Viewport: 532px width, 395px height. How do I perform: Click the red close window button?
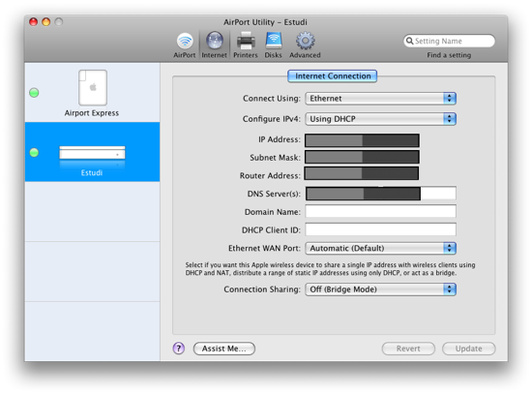pyautogui.click(x=33, y=22)
